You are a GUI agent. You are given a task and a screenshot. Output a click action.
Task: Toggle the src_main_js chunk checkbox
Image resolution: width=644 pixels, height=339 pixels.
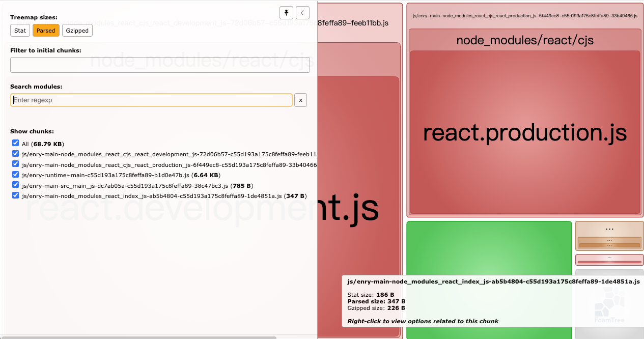tap(15, 185)
